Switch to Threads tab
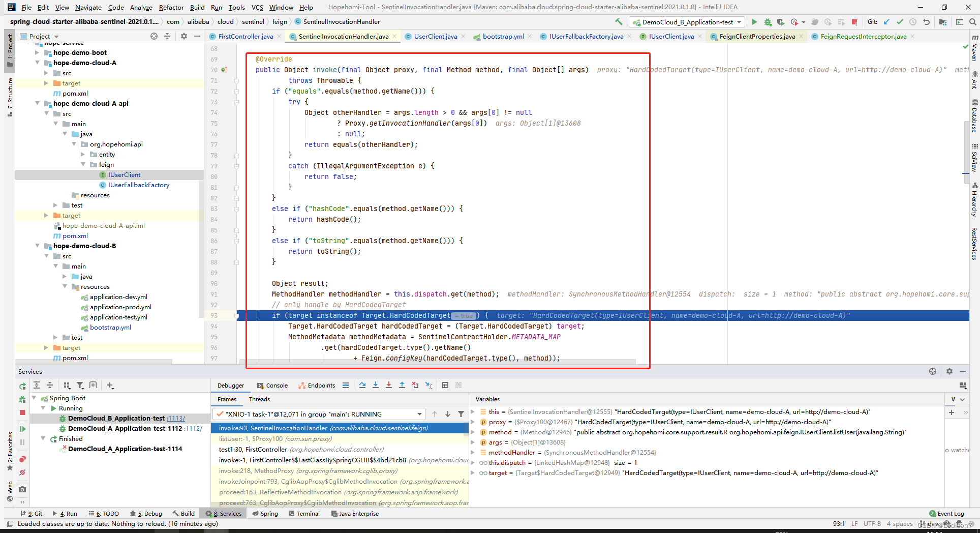This screenshot has width=980, height=533. coord(259,399)
